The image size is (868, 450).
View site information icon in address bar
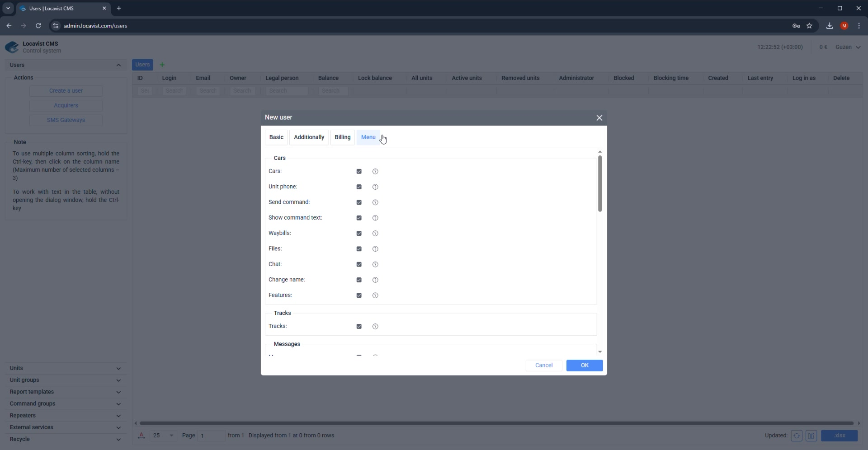(x=56, y=26)
